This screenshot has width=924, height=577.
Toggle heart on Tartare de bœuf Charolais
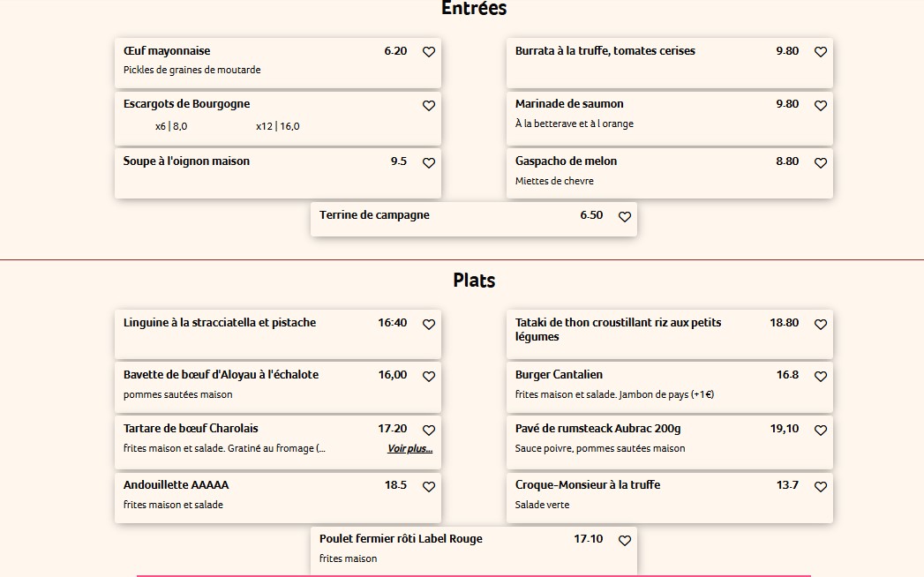429,431
